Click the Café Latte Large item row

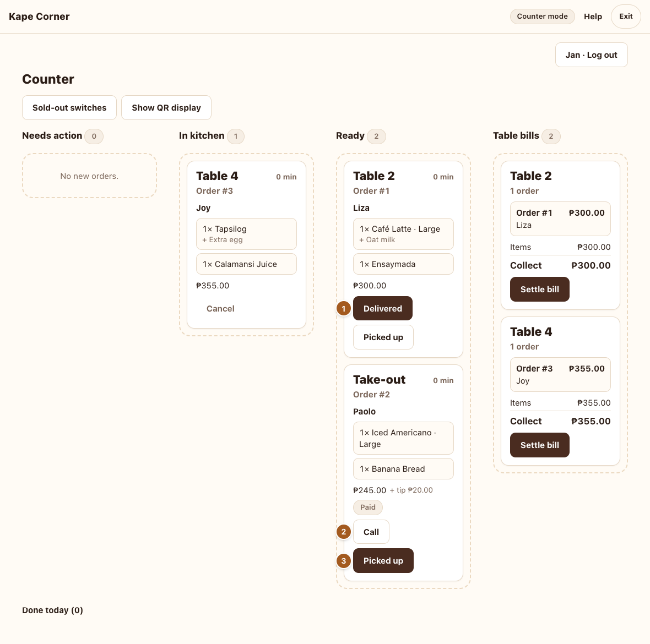(403, 234)
